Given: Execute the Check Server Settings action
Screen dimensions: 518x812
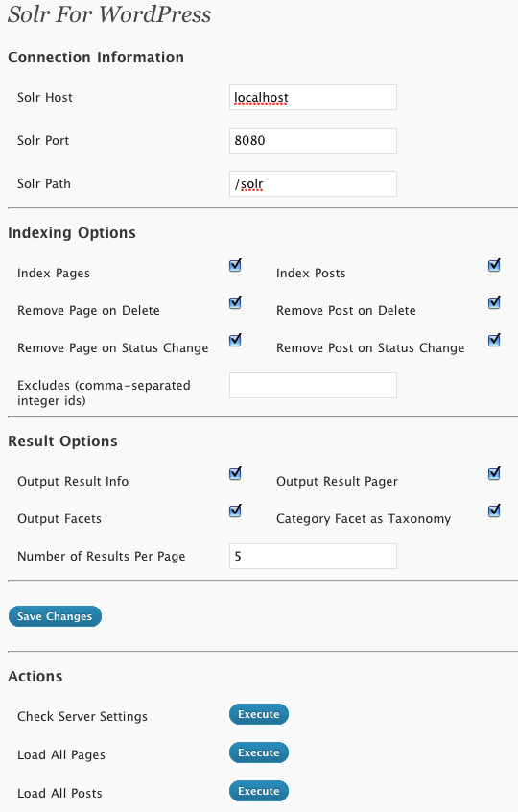Looking at the screenshot, I should click(x=259, y=714).
